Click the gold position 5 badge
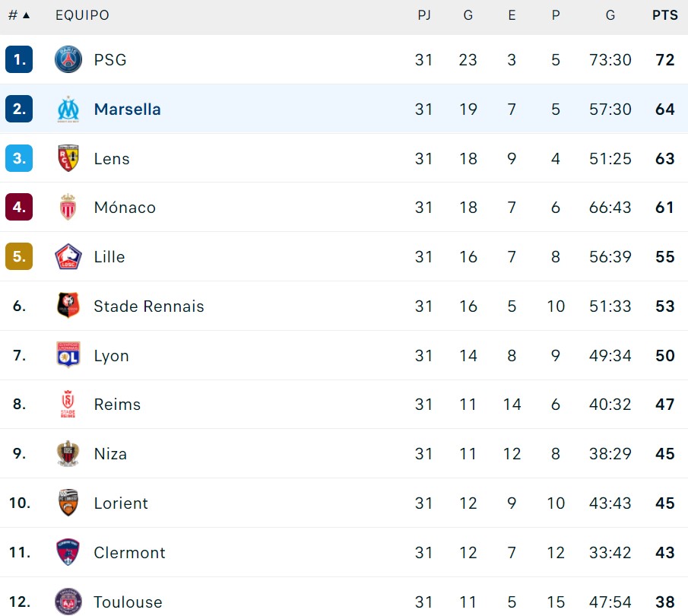Screen dimensions: 688x616 point(19,257)
